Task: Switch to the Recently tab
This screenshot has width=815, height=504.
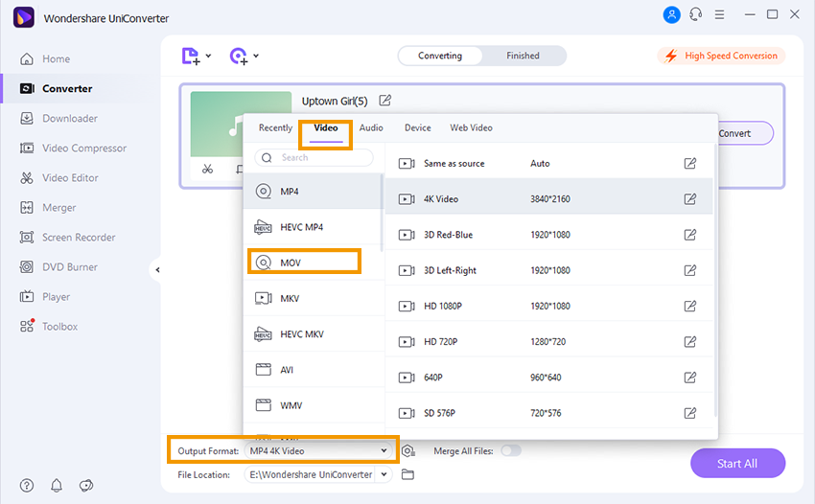Action: pos(275,127)
